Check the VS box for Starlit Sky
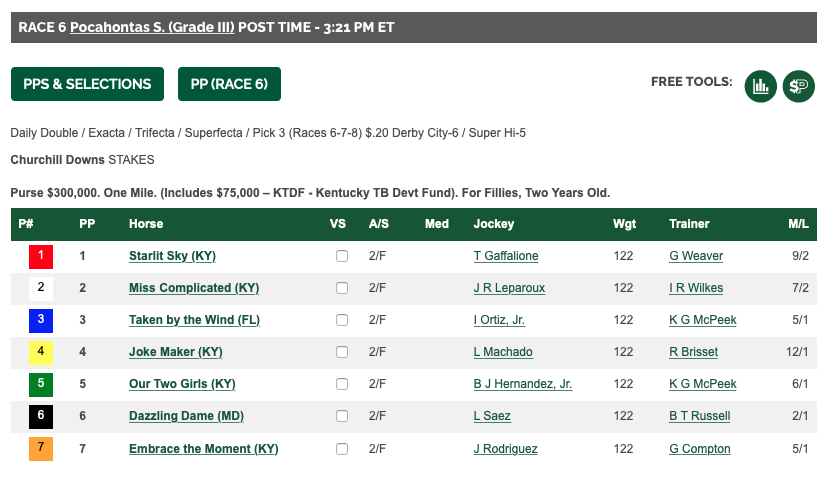 342,256
